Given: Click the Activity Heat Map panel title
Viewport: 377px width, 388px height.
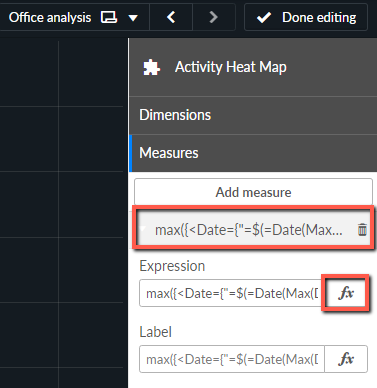Looking at the screenshot, I should (x=231, y=67).
